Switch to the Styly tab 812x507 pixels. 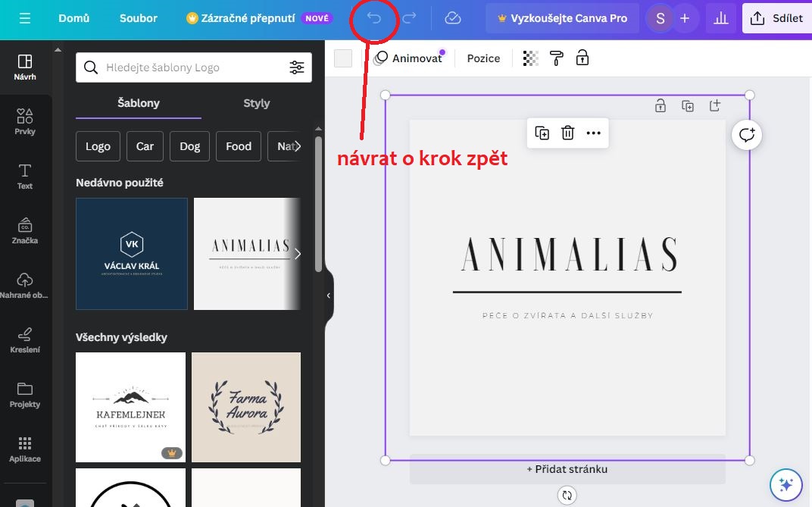coord(256,103)
